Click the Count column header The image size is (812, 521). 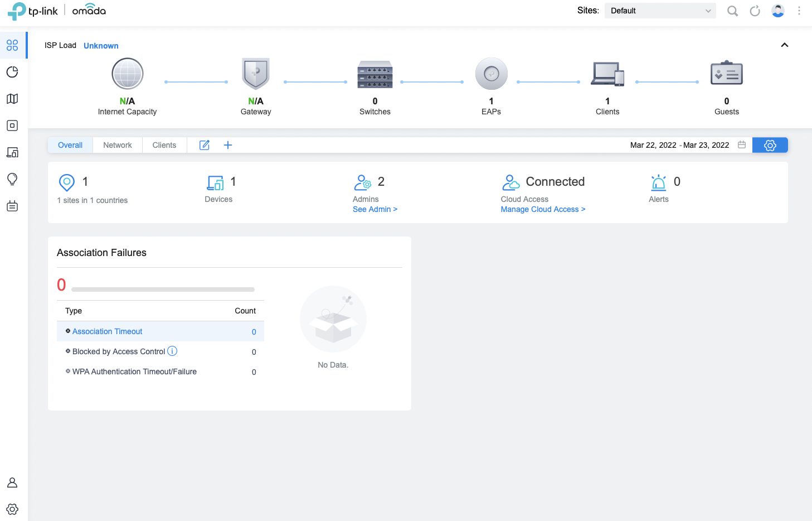[x=245, y=311]
